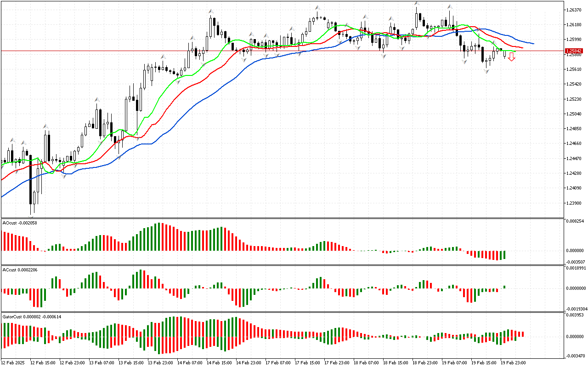Click the 12 Feb 15:00 time label
Viewport: 588px width, 368px height.
43,362
